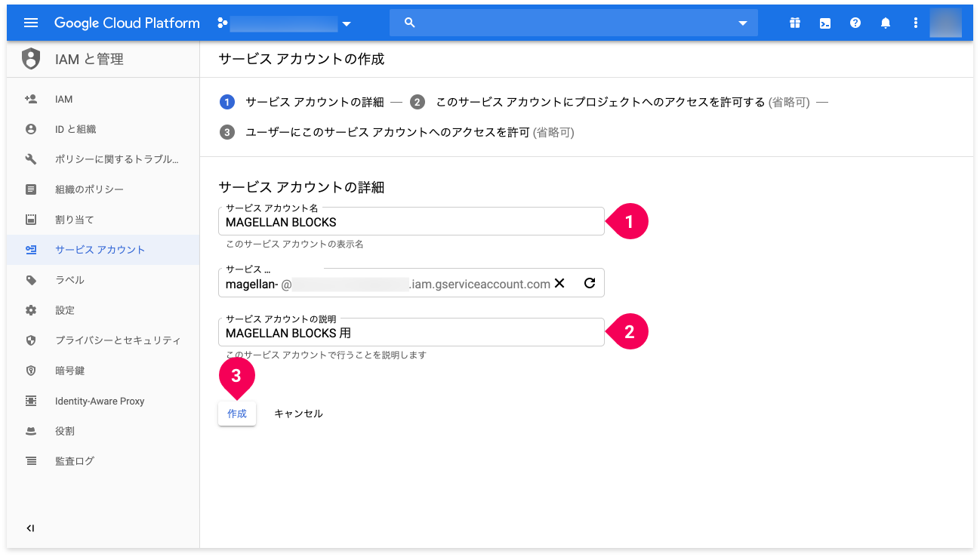Click the Identity-Aware Proxy icon
Screen dimensions: 980x557
click(31, 401)
